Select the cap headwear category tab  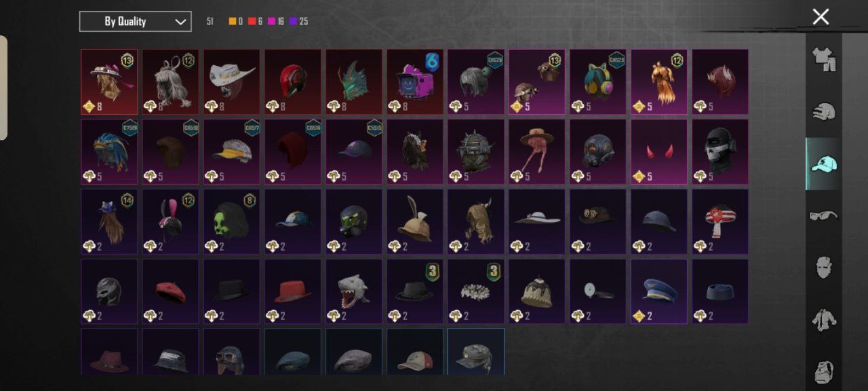pos(823,164)
